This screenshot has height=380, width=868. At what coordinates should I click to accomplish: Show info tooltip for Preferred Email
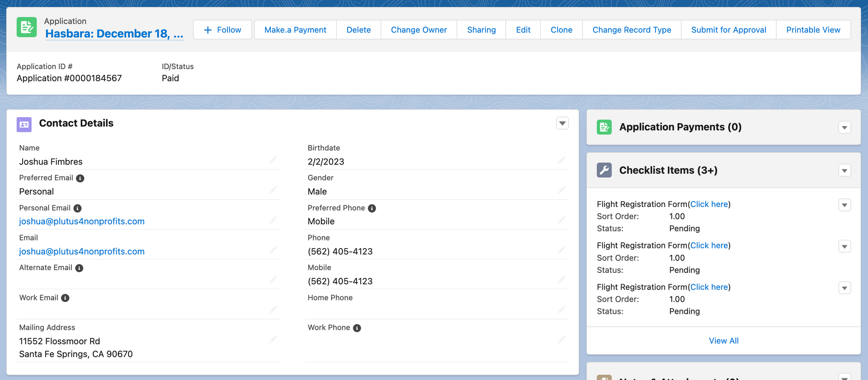tap(80, 178)
